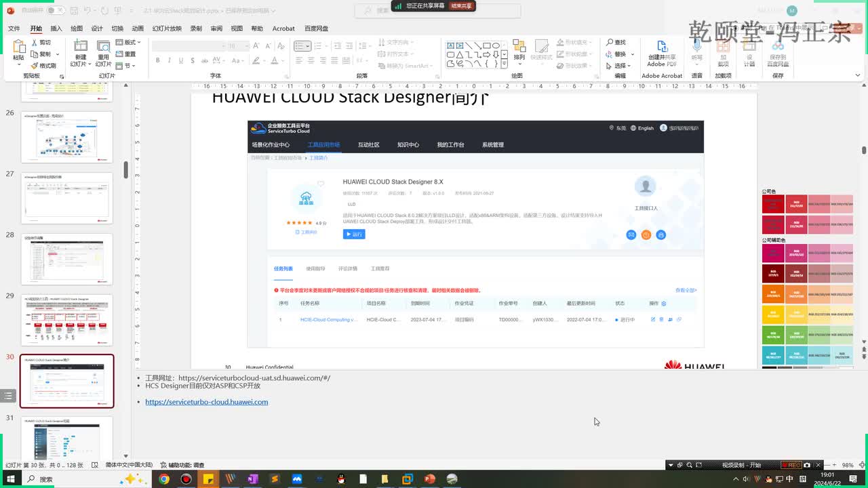Click the Cut (剪切) command
This screenshot has height=488, width=868.
(x=41, y=42)
